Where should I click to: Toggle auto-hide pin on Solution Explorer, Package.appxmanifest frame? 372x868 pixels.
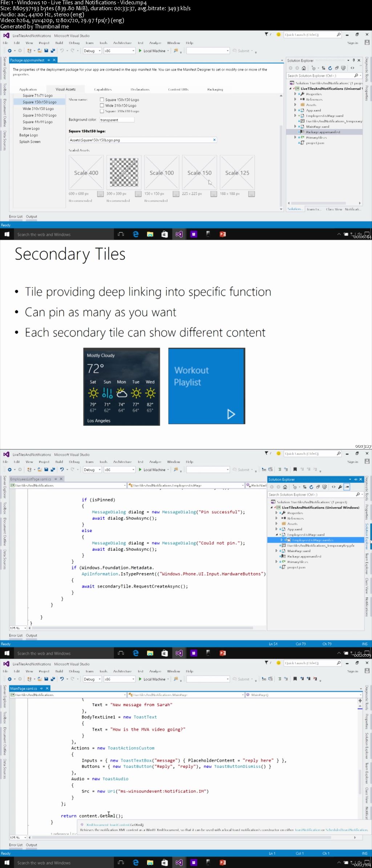point(353,60)
